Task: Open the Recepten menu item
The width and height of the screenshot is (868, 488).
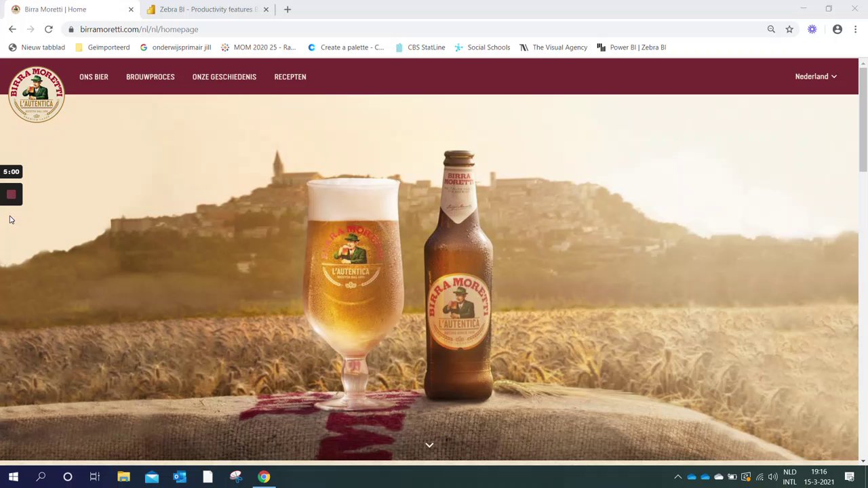Action: [x=290, y=77]
